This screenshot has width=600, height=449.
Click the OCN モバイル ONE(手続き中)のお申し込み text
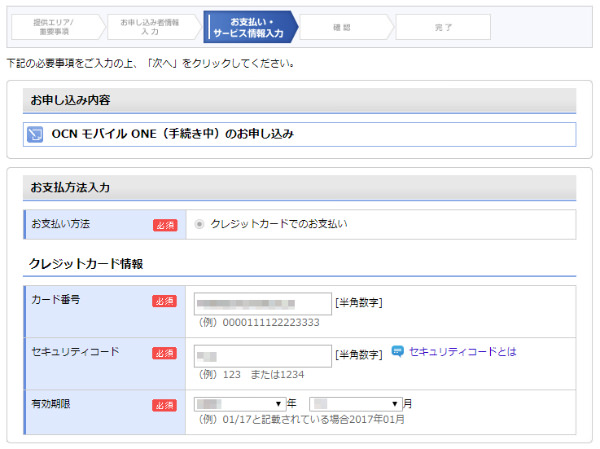[x=173, y=134]
